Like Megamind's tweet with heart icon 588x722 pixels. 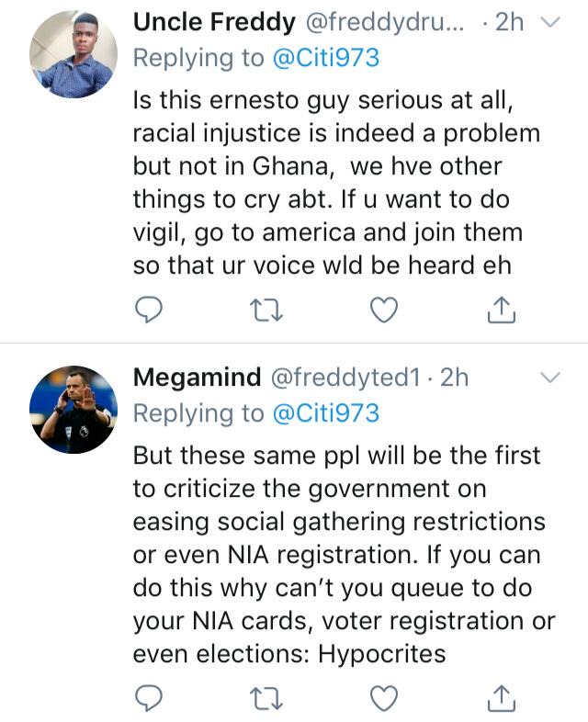click(382, 698)
